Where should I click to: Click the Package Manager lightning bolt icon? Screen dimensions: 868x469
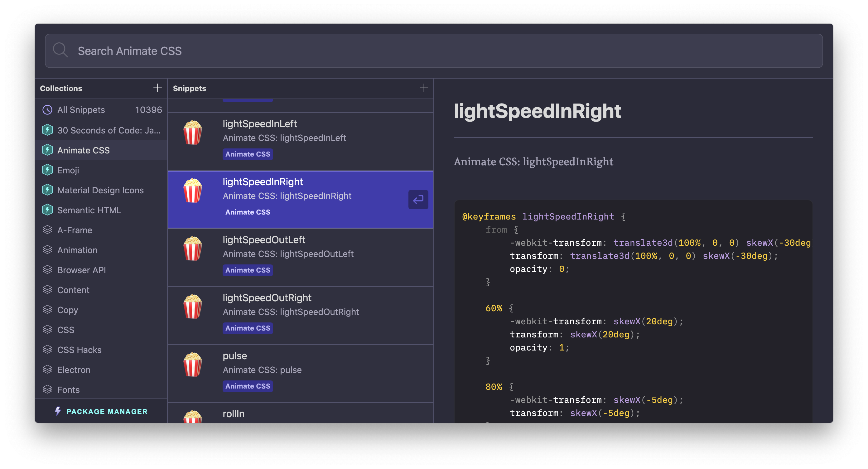(x=58, y=411)
